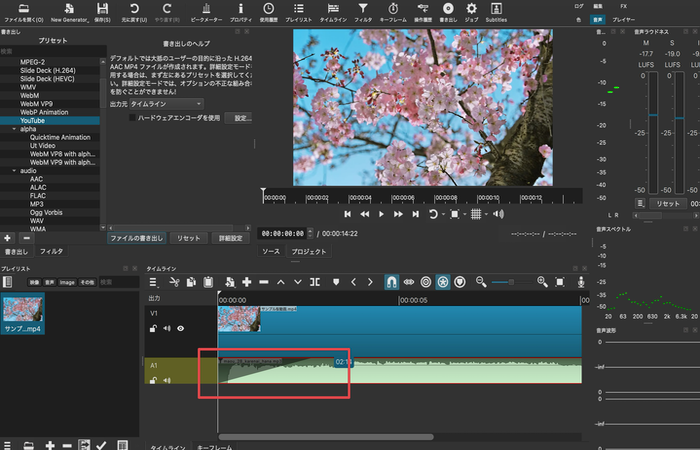Enable the hardware encoder checkbox
Viewport: 700px width, 450px height.
(133, 118)
